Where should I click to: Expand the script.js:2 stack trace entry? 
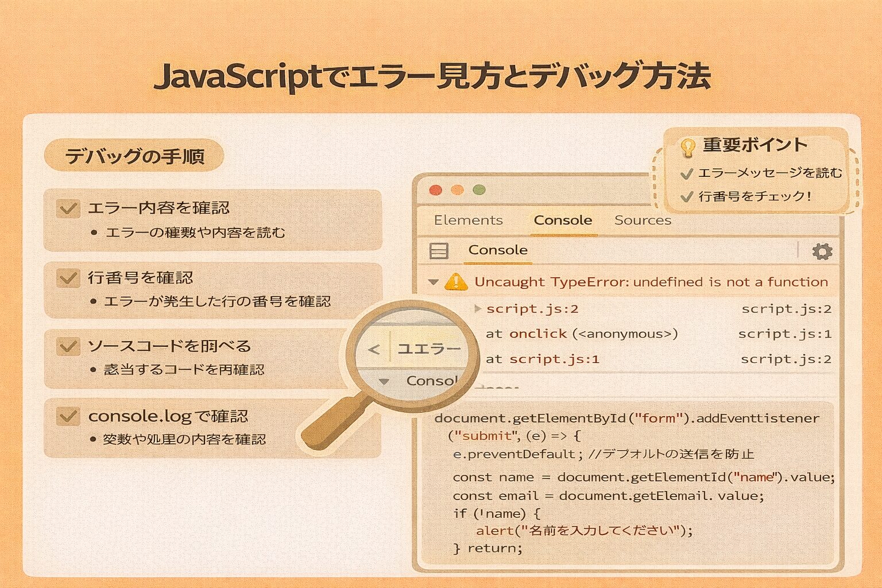pos(478,309)
